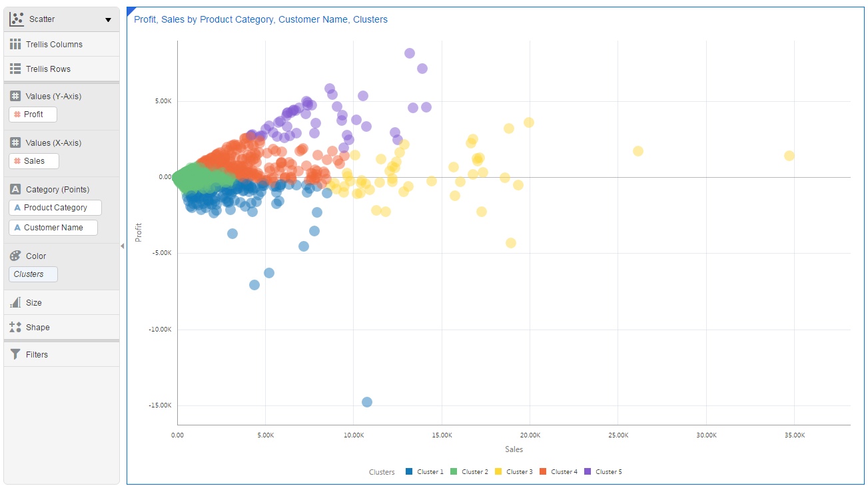
Task: Click the Size panel icon
Action: click(x=15, y=302)
